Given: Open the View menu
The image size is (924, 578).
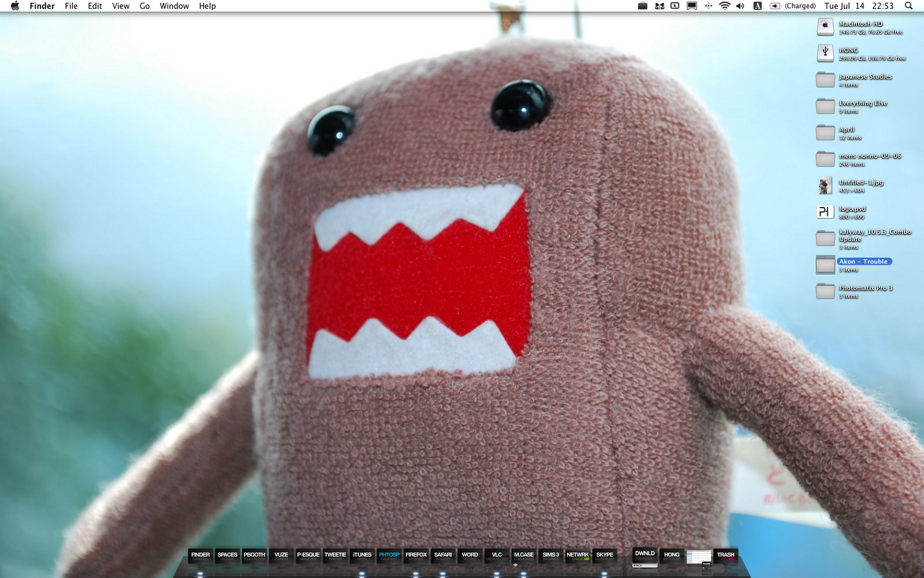Looking at the screenshot, I should coord(121,6).
